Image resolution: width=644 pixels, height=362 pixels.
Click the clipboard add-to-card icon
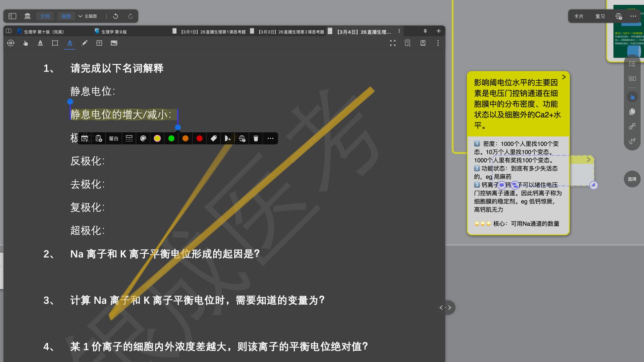pyautogui.click(x=99, y=138)
